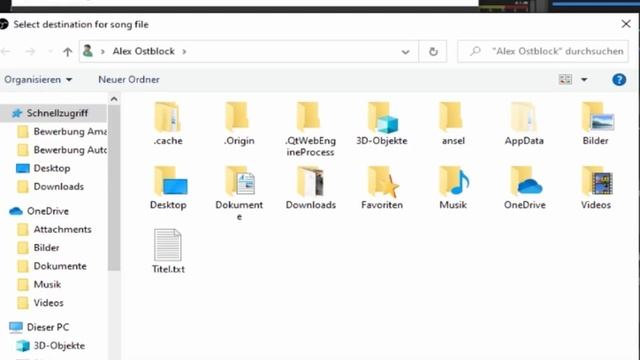Select the Titel.txt file icon
Image resolution: width=640 pixels, height=360 pixels.
pos(167,244)
